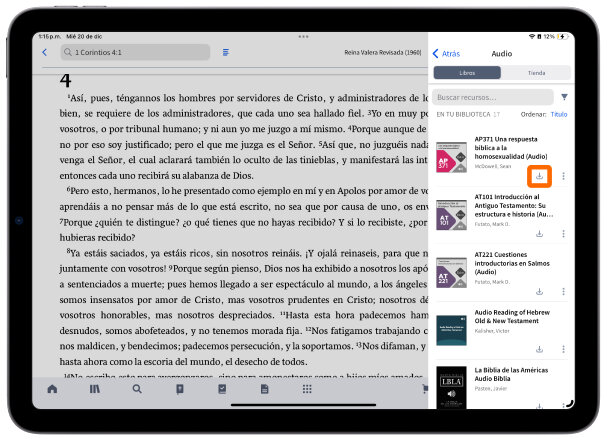Open bookmark book icon in bottom toolbar

click(x=180, y=389)
